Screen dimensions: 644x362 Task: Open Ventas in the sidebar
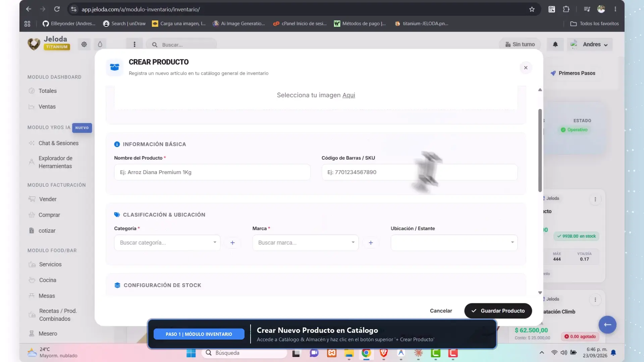(x=47, y=107)
